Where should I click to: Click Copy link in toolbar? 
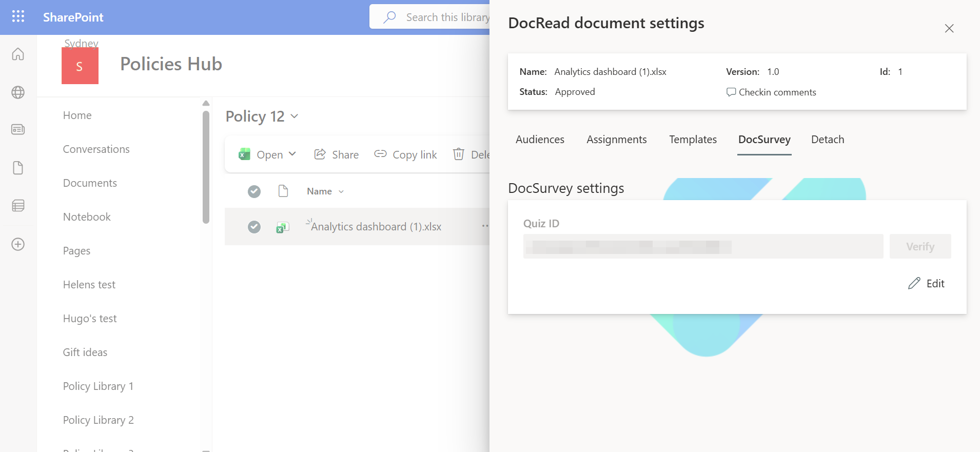405,154
